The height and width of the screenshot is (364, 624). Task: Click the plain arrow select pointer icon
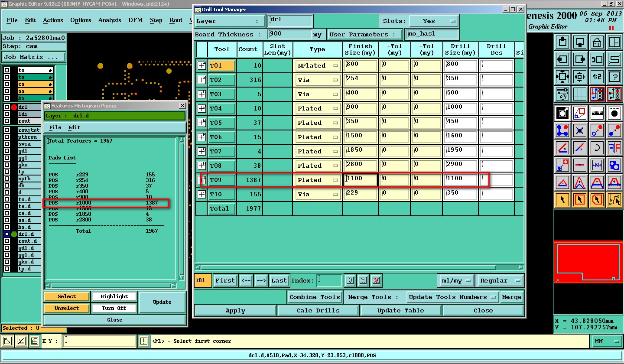point(562,200)
